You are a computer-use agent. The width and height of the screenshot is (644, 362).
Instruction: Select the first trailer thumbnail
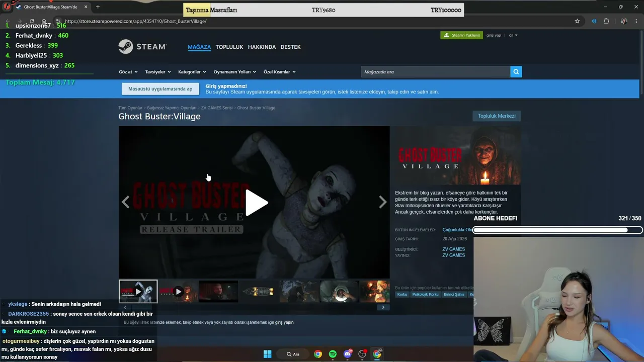(x=138, y=292)
